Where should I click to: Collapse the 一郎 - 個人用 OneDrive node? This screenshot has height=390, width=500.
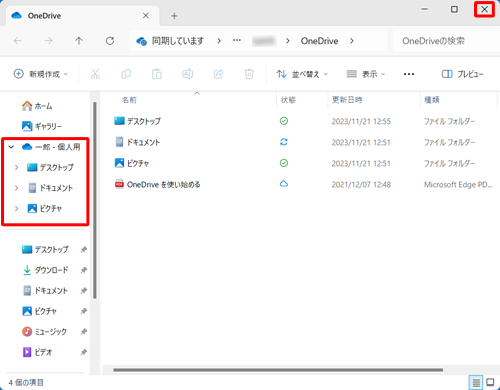12,147
